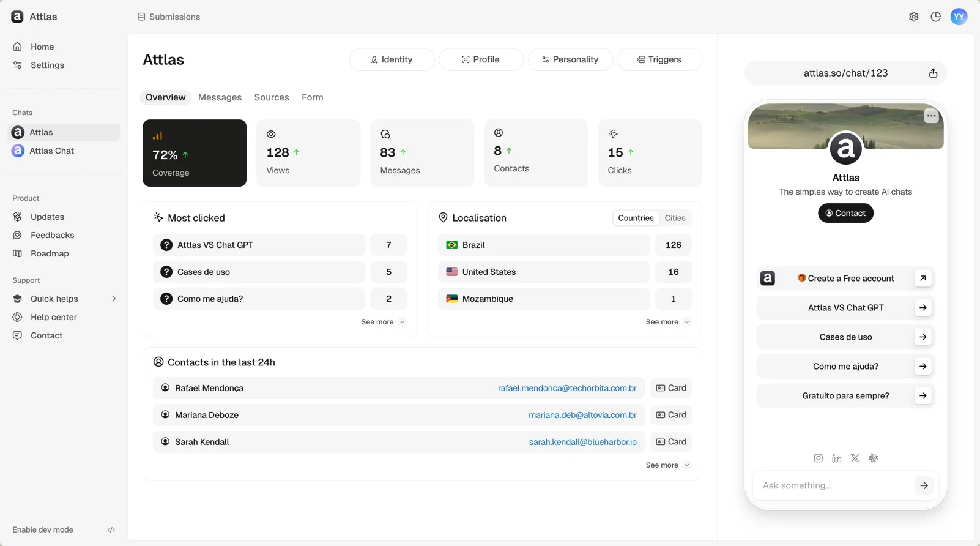Click the usage pie chart icon in header
The height and width of the screenshot is (546, 980).
click(x=935, y=17)
